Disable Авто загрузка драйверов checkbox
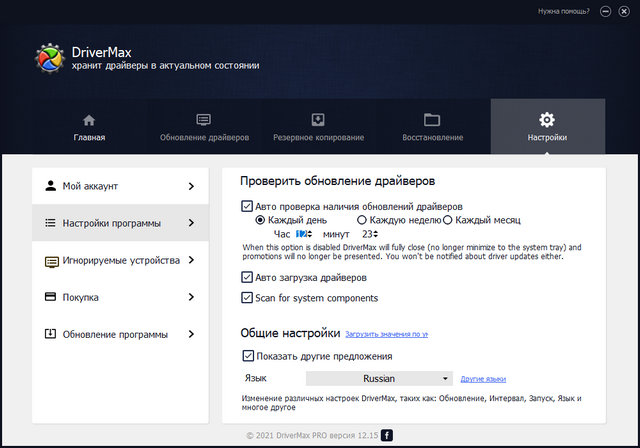 [248, 277]
